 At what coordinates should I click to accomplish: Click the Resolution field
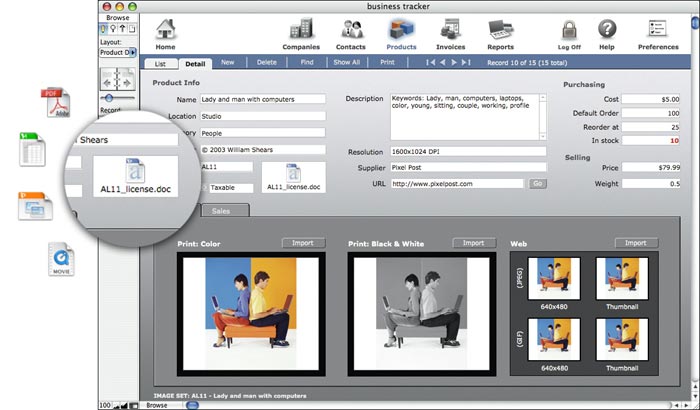click(468, 152)
